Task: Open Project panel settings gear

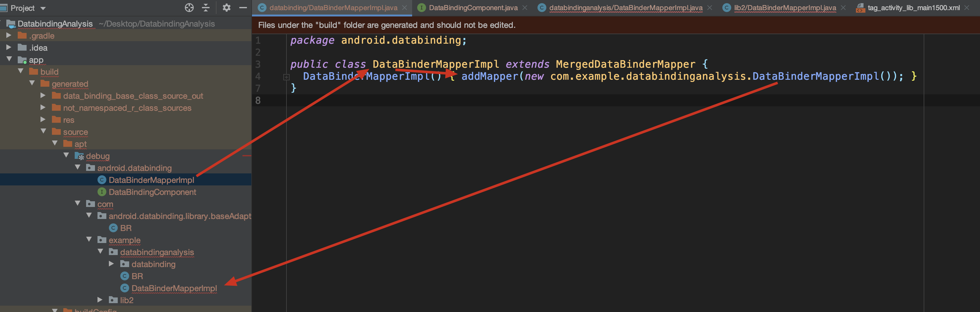Action: click(226, 8)
